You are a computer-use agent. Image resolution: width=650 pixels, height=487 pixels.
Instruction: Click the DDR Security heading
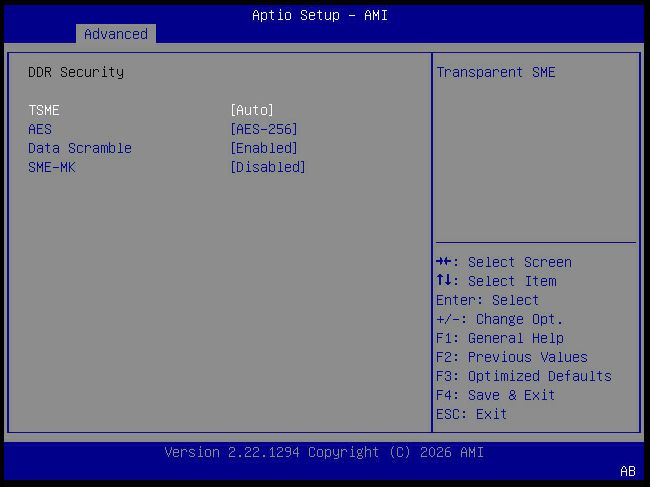tap(76, 73)
